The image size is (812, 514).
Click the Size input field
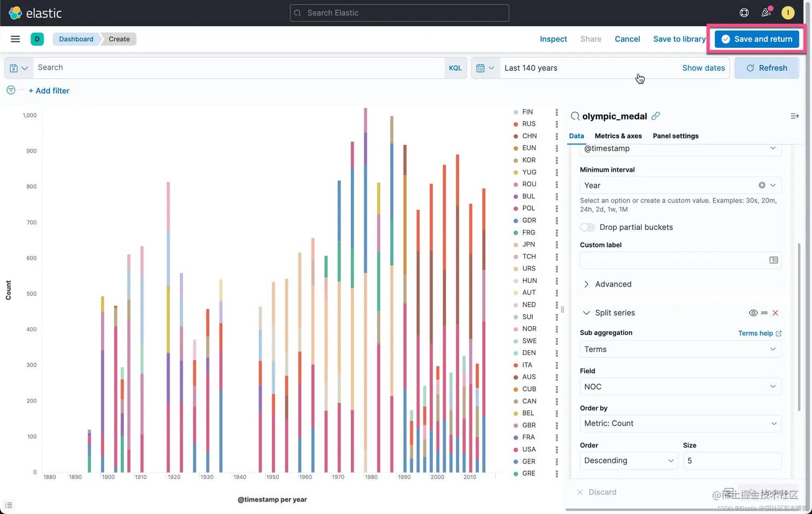(x=732, y=460)
